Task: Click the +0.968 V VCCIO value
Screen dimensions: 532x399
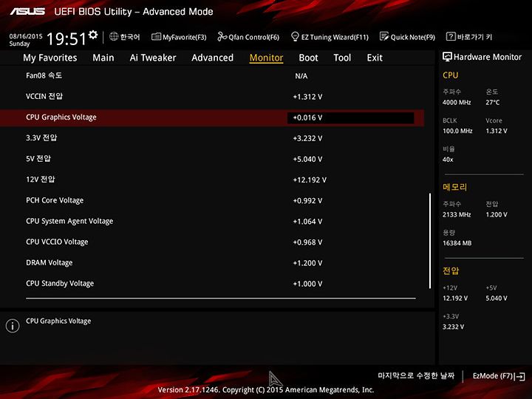Action: pyautogui.click(x=307, y=242)
